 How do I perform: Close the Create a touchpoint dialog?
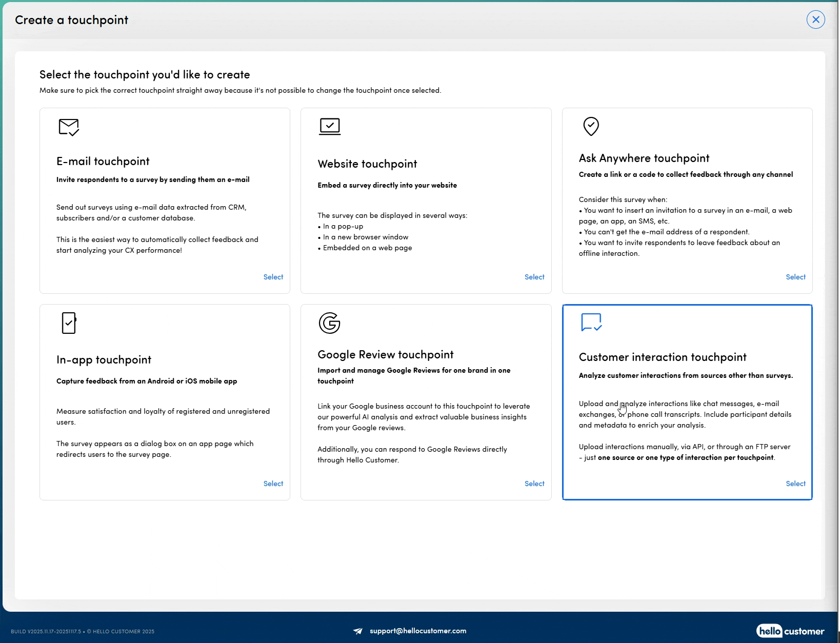[815, 20]
